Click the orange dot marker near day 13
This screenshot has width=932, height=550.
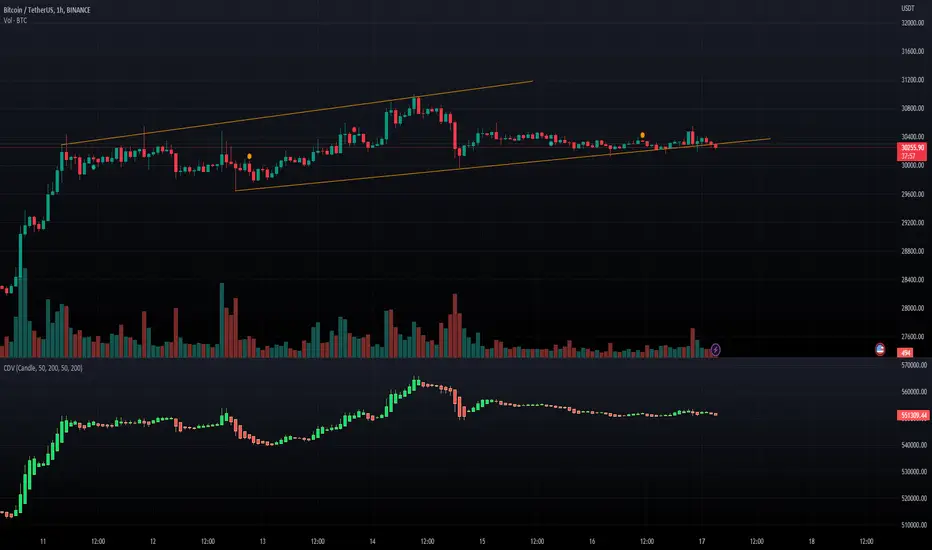pos(249,156)
